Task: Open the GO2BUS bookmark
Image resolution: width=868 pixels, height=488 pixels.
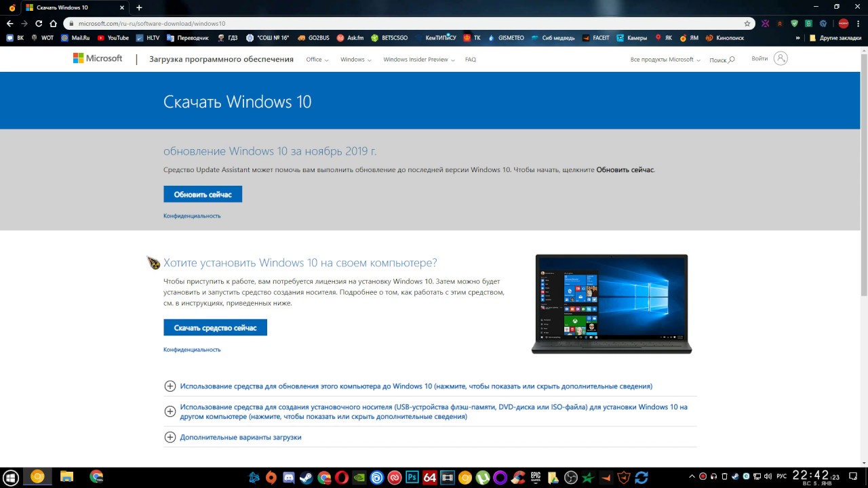Action: [x=313, y=38]
